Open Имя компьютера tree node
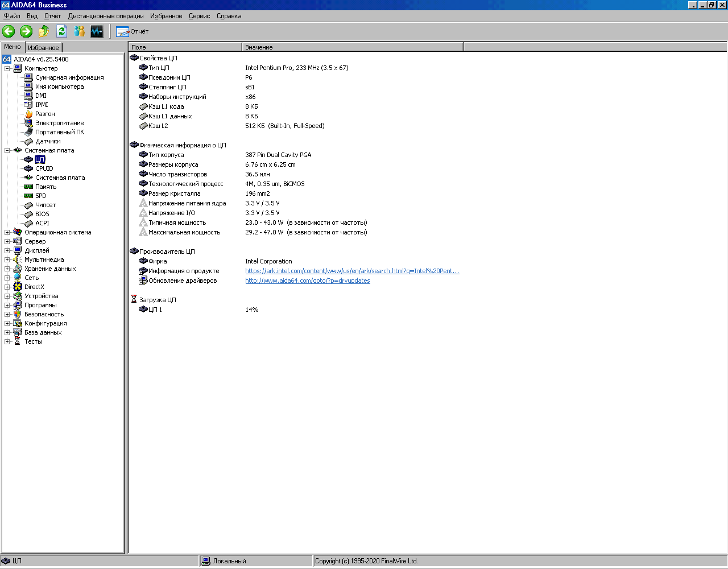This screenshot has height=569, width=728. pyautogui.click(x=60, y=86)
